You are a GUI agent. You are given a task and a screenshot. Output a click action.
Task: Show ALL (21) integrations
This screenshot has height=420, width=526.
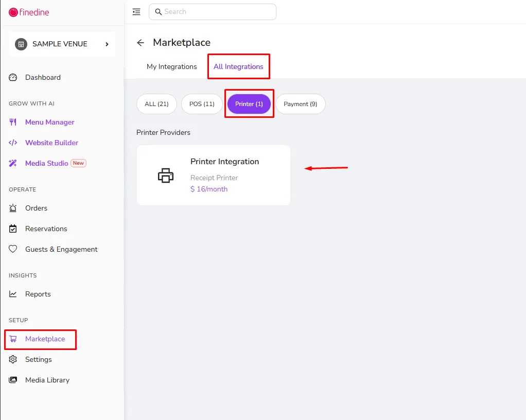click(x=156, y=104)
